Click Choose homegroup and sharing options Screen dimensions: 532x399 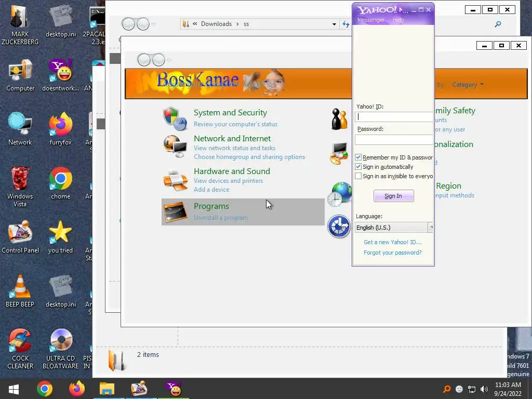tap(249, 157)
